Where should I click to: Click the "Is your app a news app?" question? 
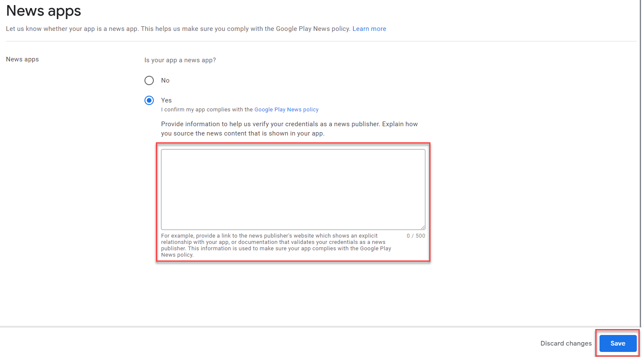(180, 60)
